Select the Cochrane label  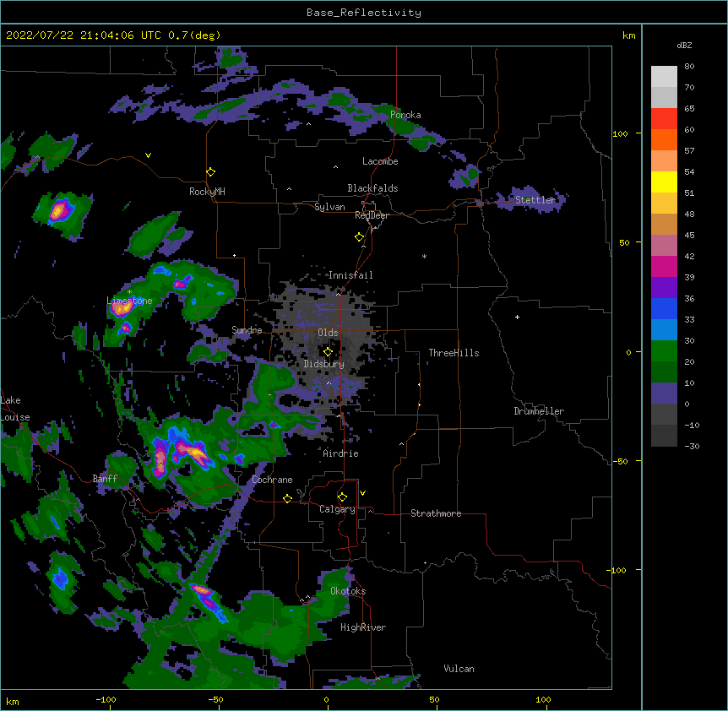click(272, 480)
